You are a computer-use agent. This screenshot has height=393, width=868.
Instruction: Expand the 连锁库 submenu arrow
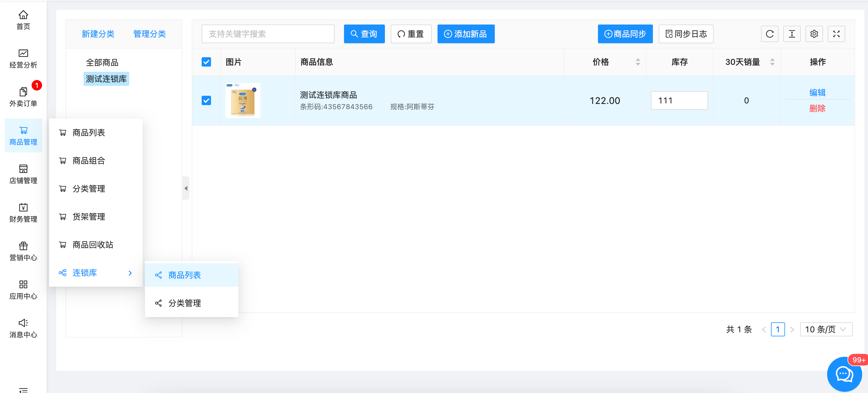[x=130, y=273]
